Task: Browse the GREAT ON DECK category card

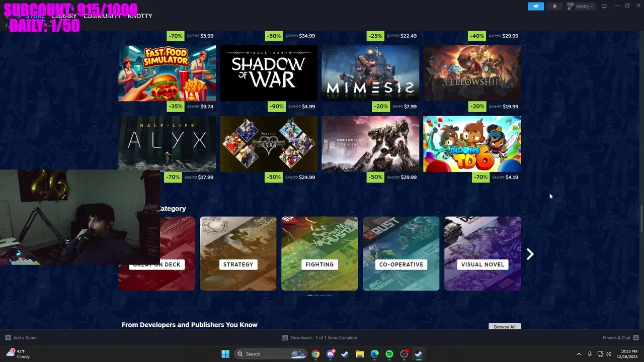Action: coord(156,253)
